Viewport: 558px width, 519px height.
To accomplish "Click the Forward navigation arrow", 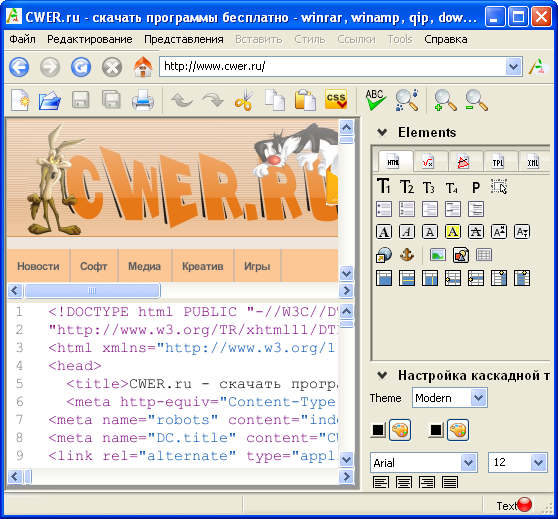I will 50,67.
